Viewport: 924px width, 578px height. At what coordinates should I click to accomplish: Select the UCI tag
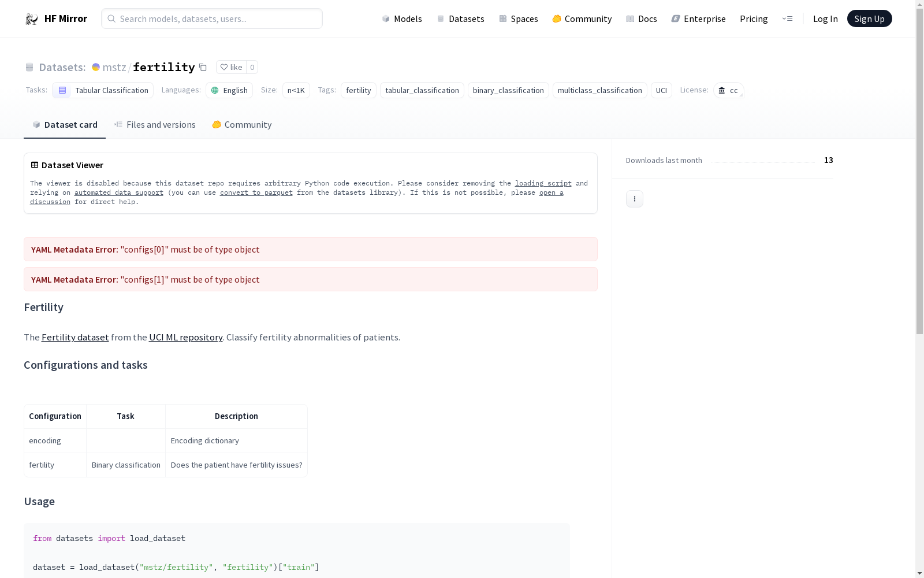click(661, 90)
